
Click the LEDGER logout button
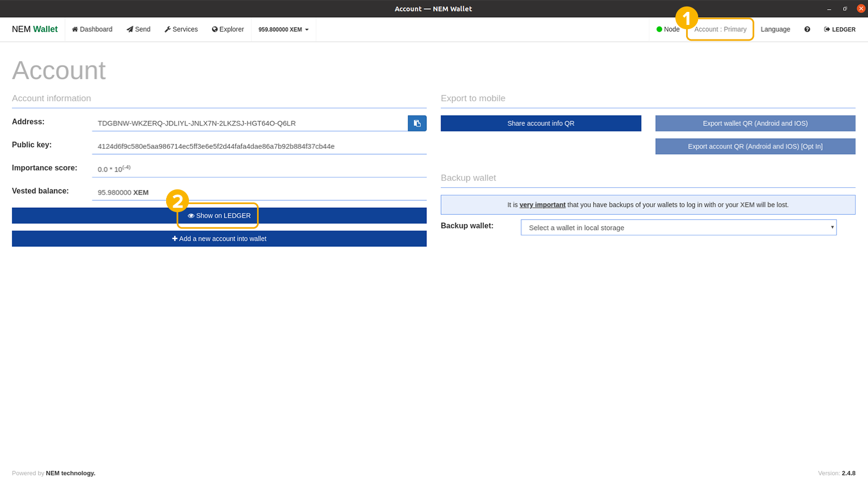[x=839, y=29]
